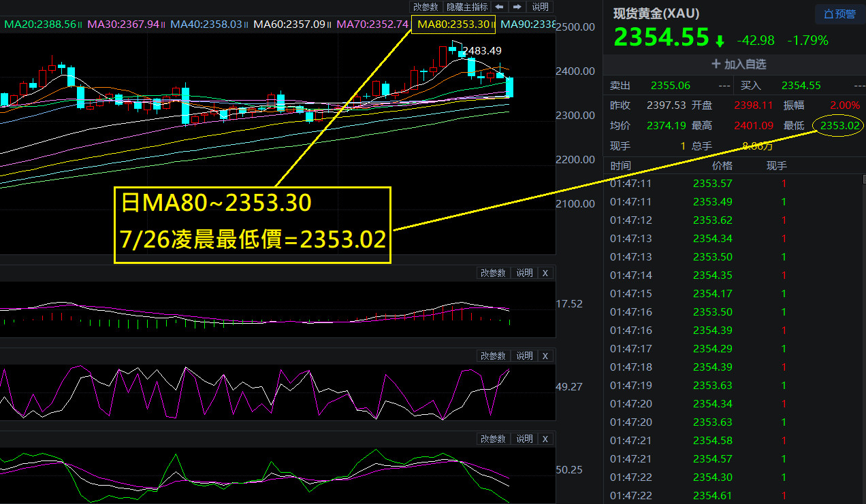Select the MA60:2357.09 indicator label
This screenshot has width=866, height=504.
pyautogui.click(x=289, y=24)
